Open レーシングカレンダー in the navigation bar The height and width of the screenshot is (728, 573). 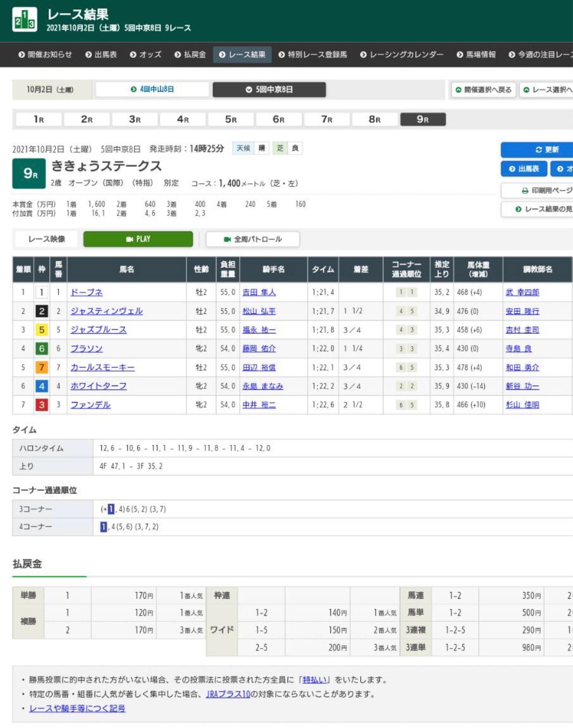pos(402,55)
